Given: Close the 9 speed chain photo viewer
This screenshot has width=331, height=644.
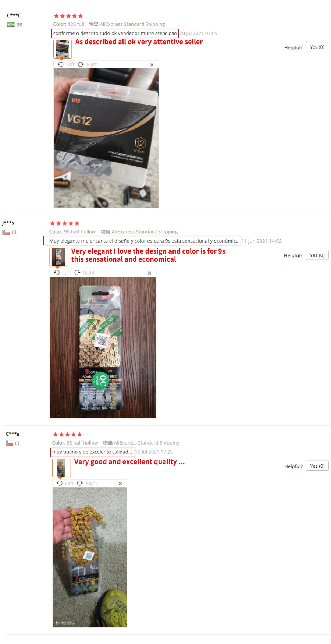Looking at the screenshot, I should coord(149,273).
